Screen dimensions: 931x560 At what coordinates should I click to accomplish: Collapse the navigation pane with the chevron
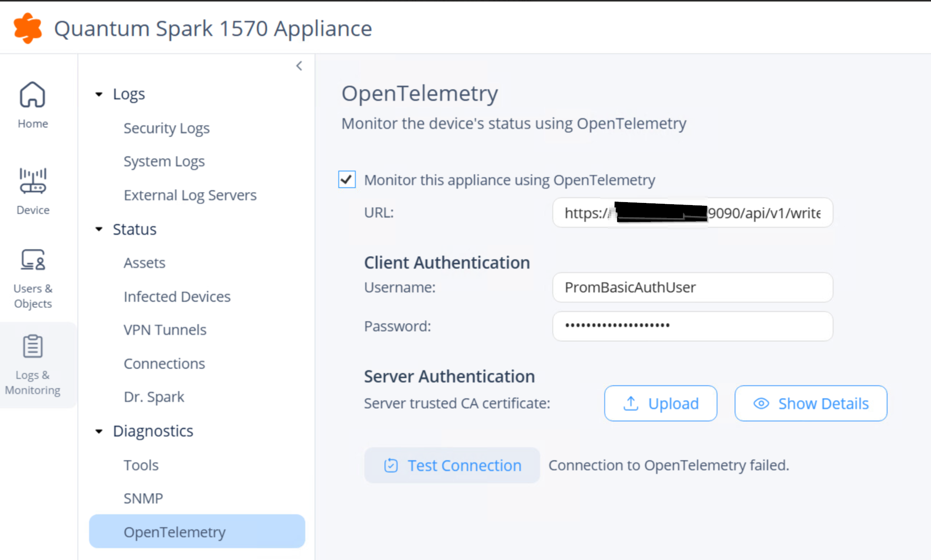tap(299, 66)
